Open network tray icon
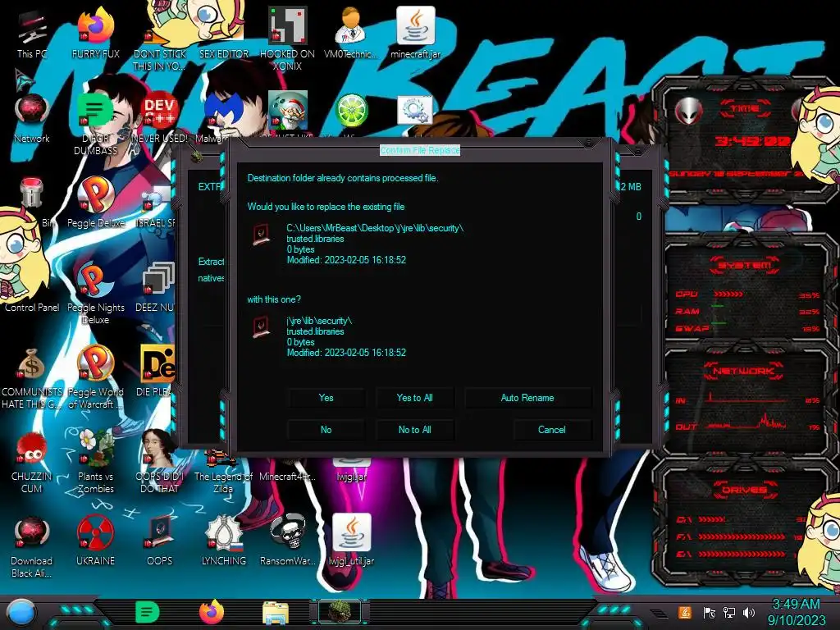Screen dimensions: 840x630 [729, 612]
